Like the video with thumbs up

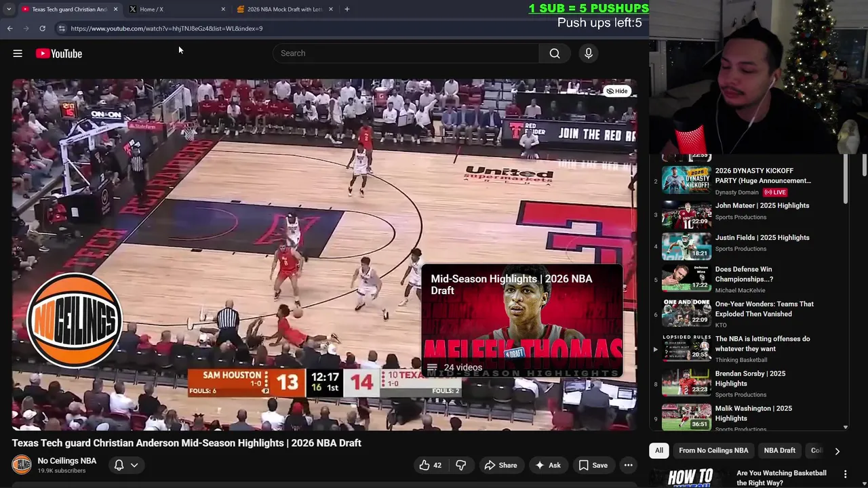[x=431, y=465]
